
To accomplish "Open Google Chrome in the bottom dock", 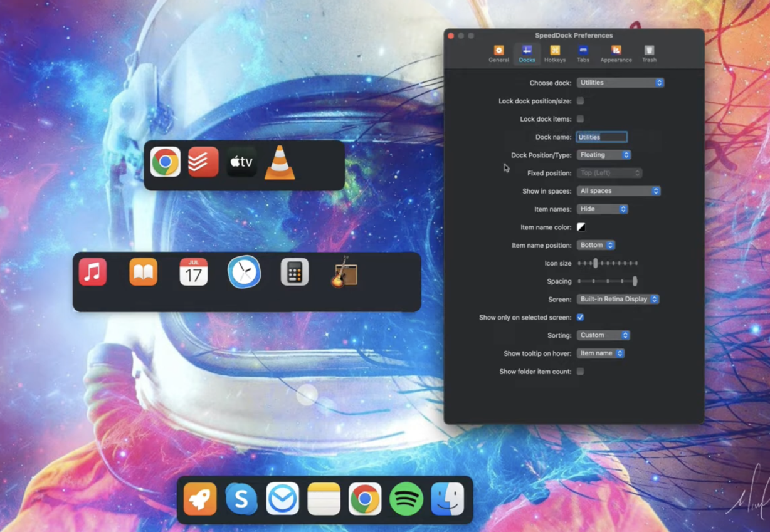I will pos(365,499).
